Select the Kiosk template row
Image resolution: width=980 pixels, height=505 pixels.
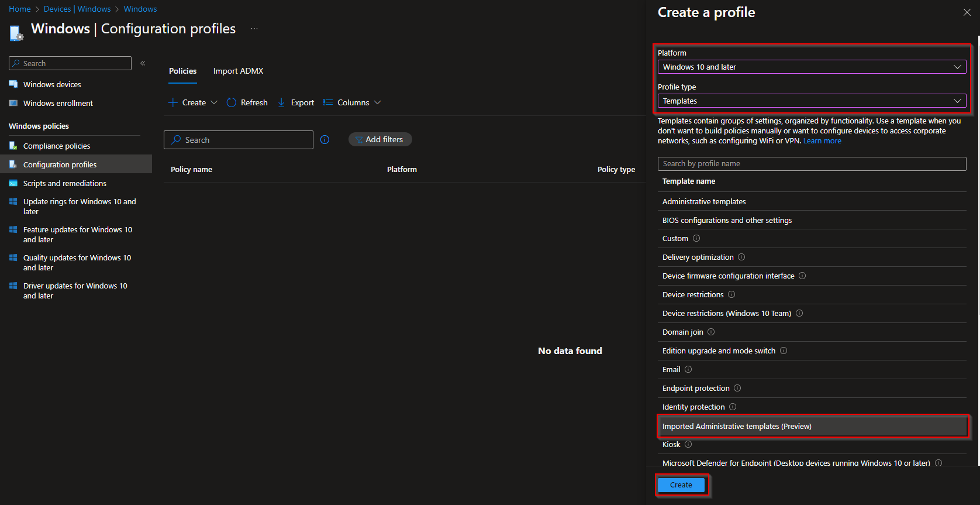pos(812,444)
